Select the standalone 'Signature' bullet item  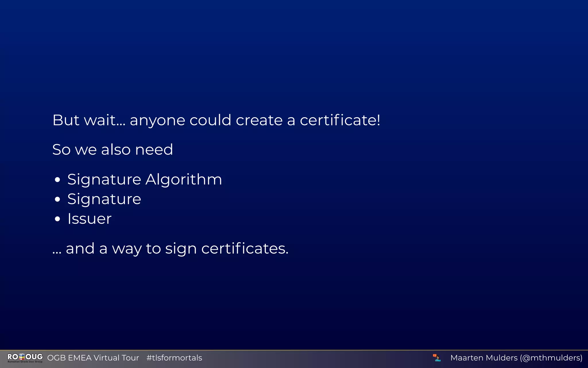104,199
